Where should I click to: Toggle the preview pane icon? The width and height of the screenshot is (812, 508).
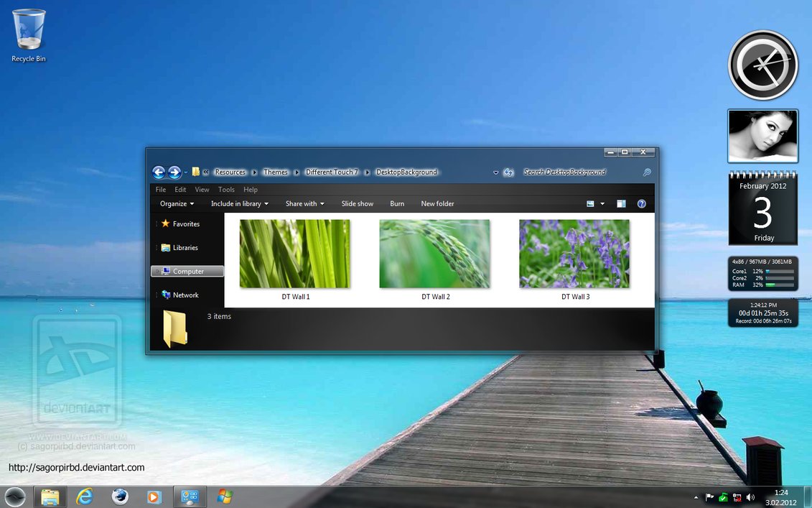click(621, 204)
